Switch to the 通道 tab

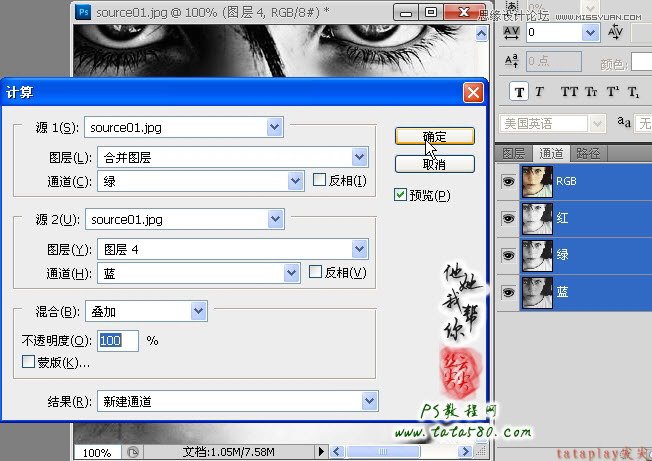point(551,153)
